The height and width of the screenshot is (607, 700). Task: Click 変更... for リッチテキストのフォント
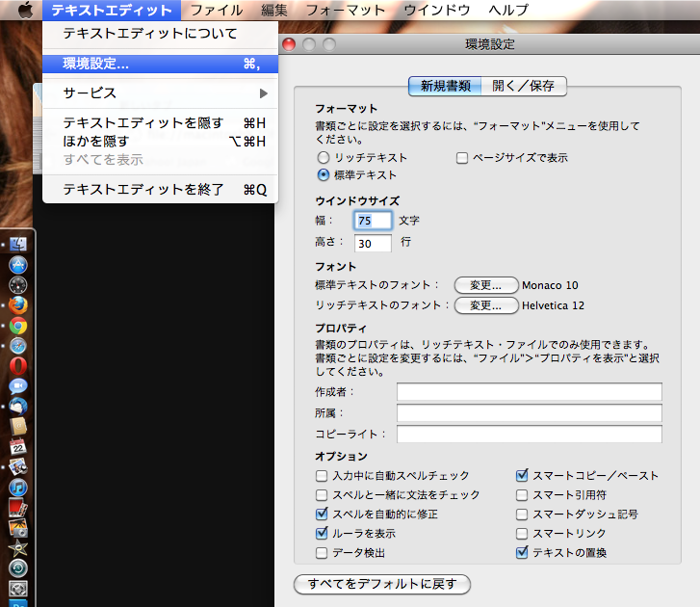point(485,305)
